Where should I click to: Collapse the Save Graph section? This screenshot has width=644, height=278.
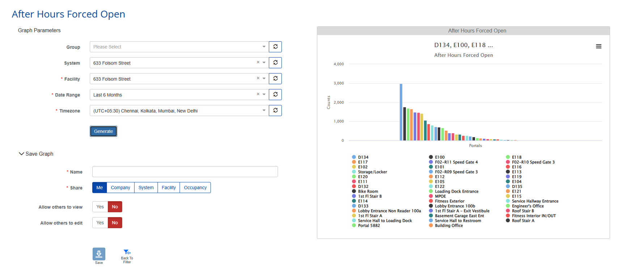tap(21, 154)
